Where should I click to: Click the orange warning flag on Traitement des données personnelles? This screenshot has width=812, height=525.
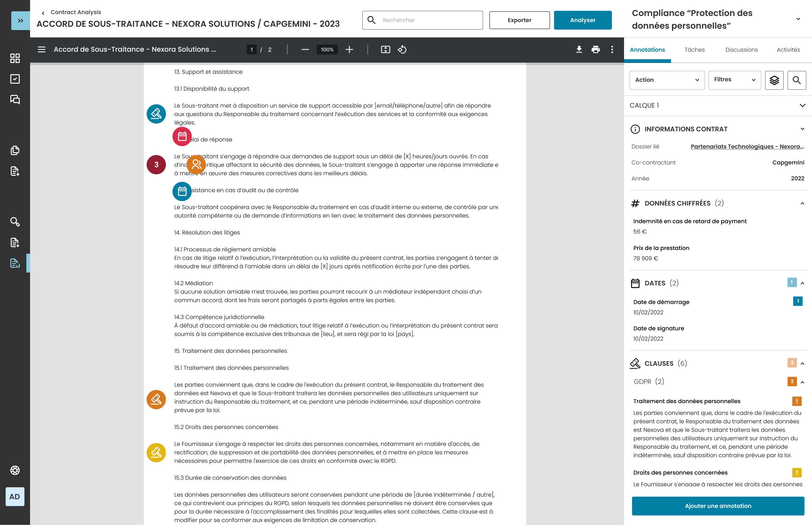797,401
